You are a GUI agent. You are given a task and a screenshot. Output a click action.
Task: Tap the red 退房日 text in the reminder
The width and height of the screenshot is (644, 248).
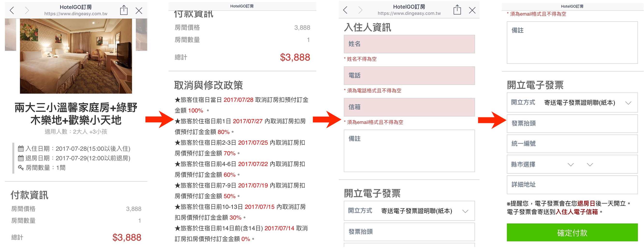586,203
